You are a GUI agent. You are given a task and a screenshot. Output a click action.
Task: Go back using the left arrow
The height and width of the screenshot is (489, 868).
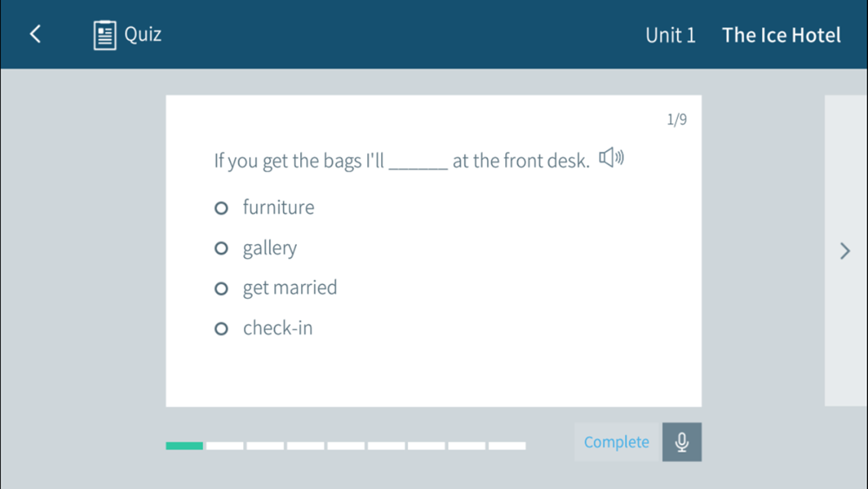36,35
